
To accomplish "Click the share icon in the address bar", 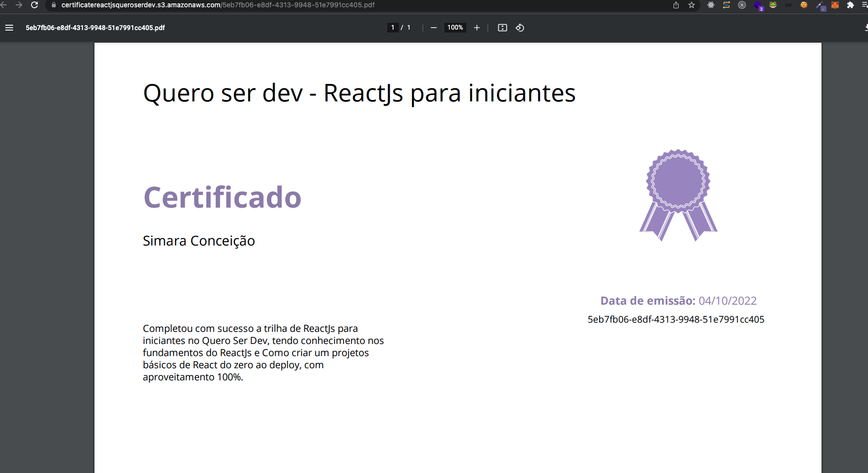I will [676, 5].
